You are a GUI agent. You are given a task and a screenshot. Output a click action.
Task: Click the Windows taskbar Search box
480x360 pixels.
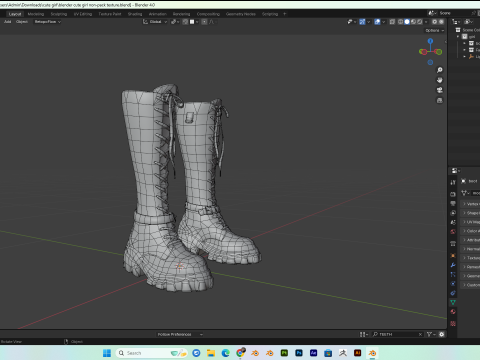pyautogui.click(x=151, y=353)
